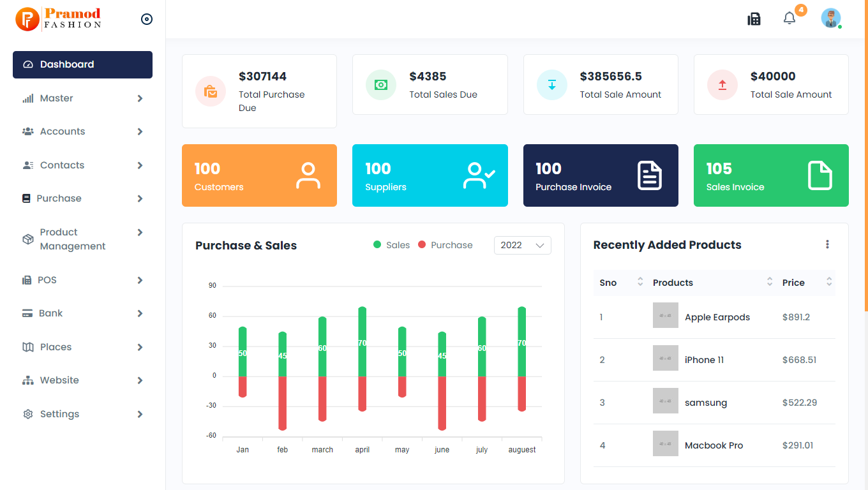Open the 100 Suppliers cyan card

430,175
